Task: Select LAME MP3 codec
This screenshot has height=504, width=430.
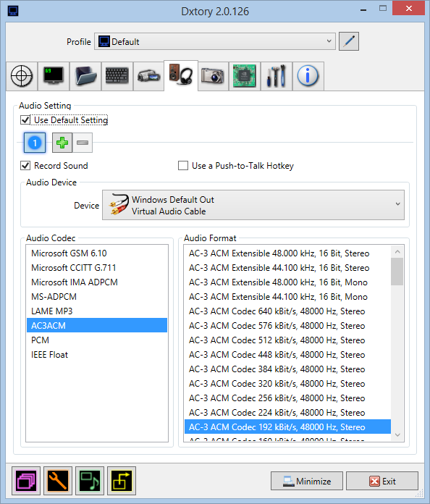Action: (97, 311)
